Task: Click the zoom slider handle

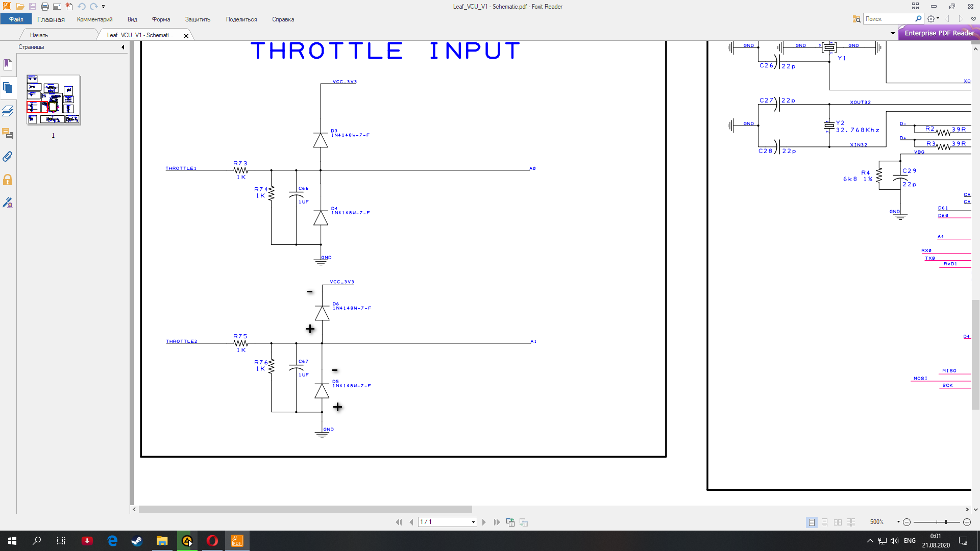Action: [946, 522]
